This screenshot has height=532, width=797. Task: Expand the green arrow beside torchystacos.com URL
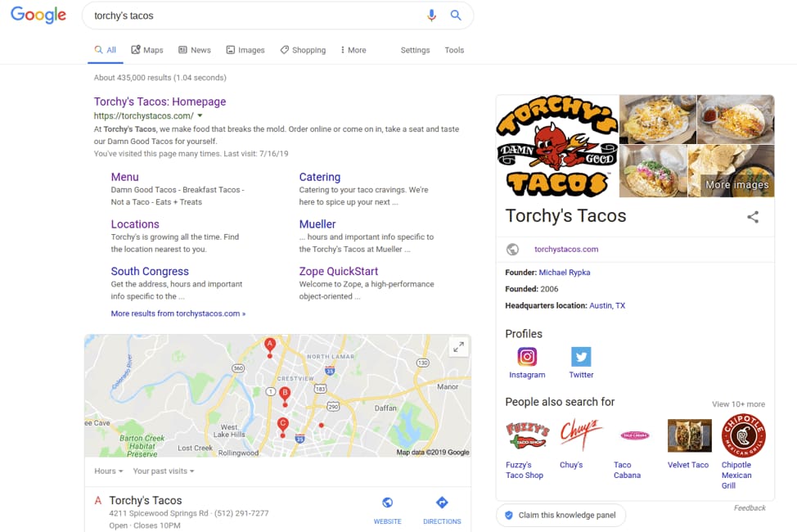200,115
